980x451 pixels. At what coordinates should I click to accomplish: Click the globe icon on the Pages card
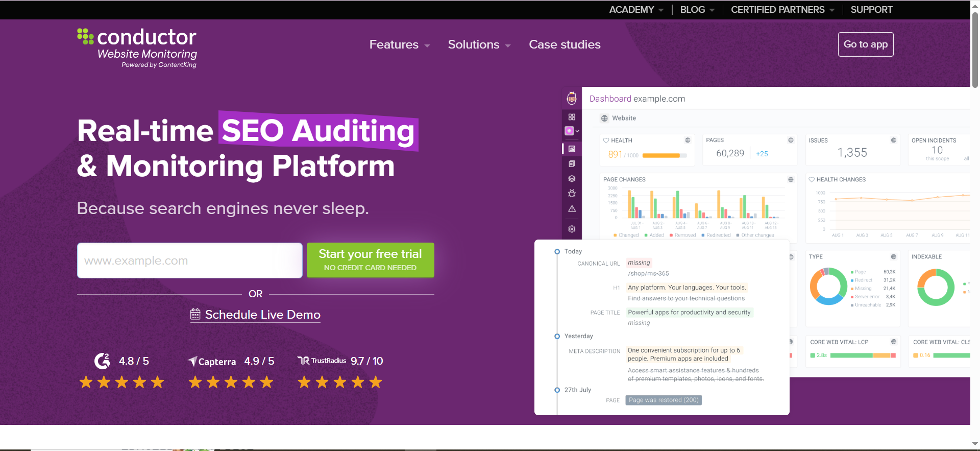point(791,140)
